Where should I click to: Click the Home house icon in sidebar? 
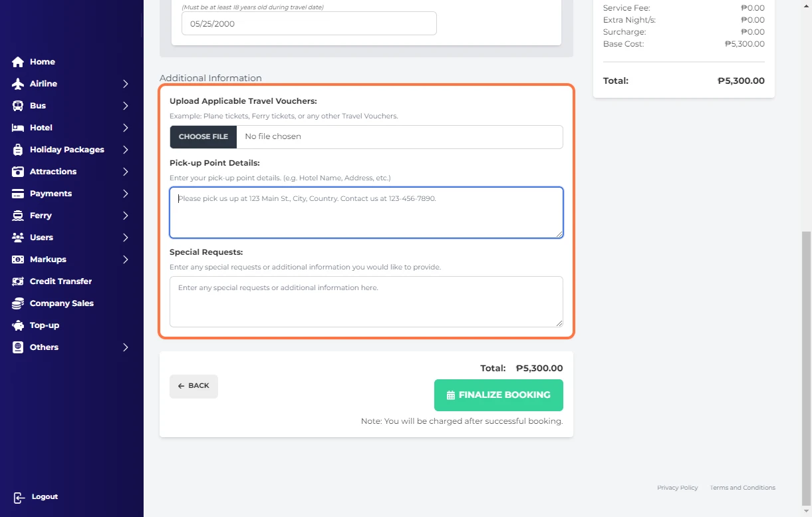[x=18, y=62]
